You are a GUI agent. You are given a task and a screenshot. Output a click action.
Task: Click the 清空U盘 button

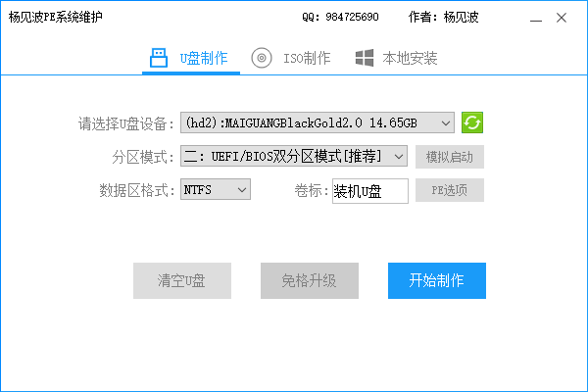pyautogui.click(x=181, y=280)
